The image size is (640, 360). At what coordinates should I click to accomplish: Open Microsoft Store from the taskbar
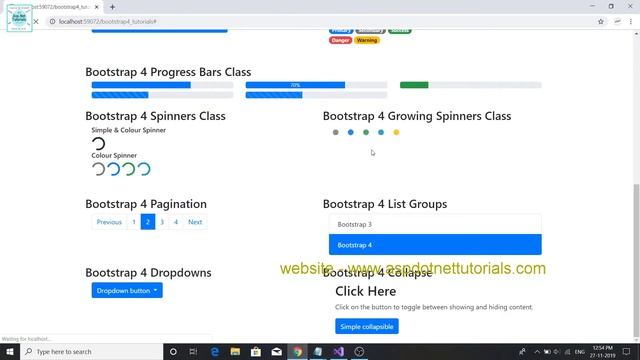(256, 351)
